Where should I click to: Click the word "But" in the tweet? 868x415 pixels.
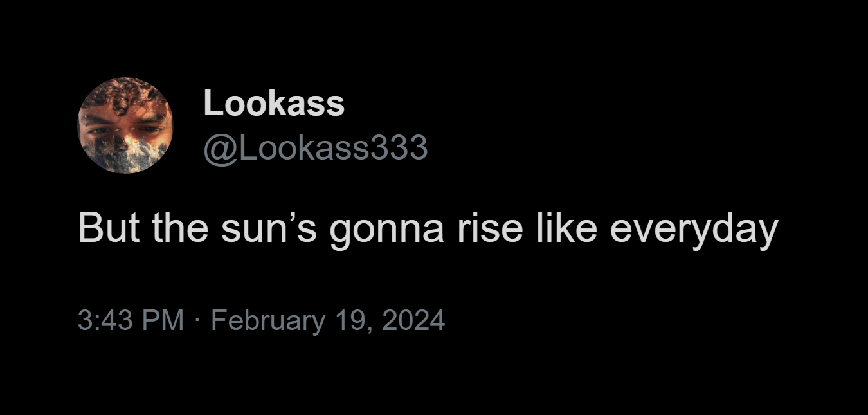pos(109,228)
